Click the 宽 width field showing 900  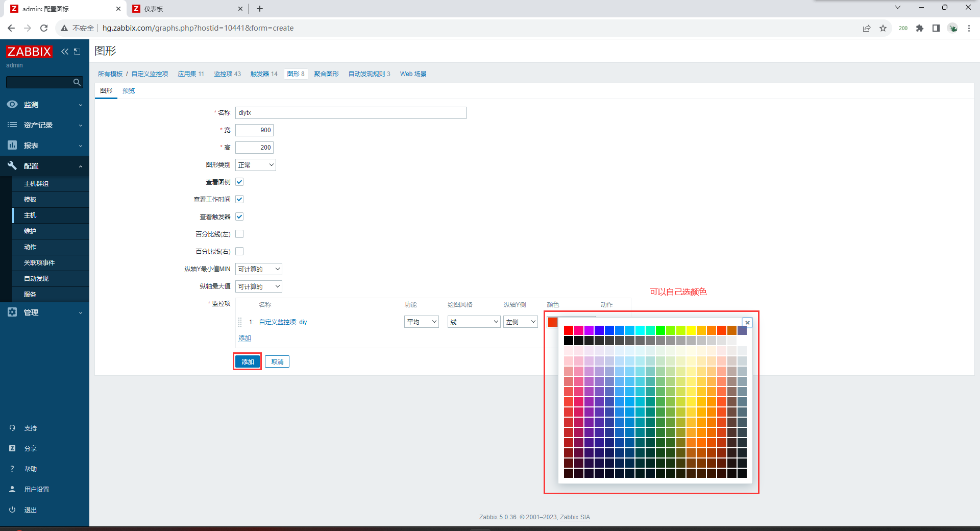[254, 130]
